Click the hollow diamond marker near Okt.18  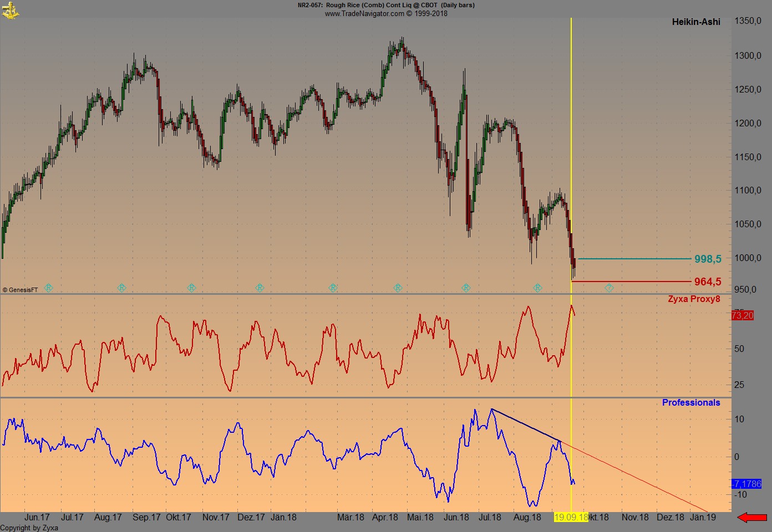pyautogui.click(x=608, y=288)
